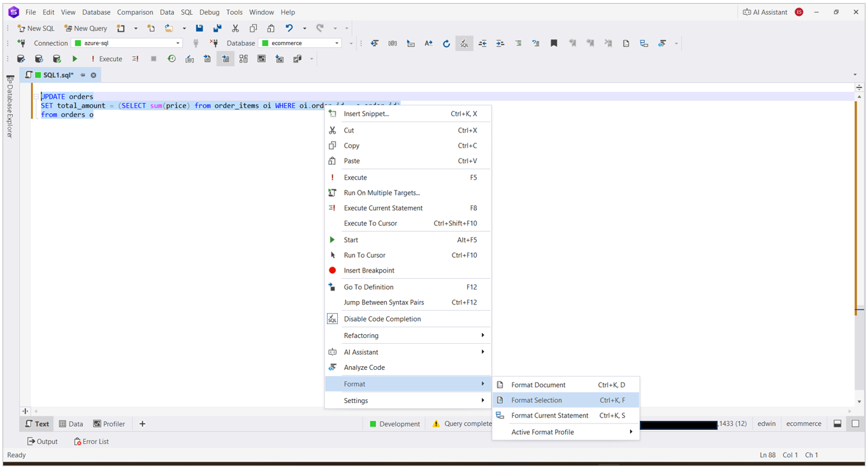Open the Error List panel tab

(x=91, y=441)
